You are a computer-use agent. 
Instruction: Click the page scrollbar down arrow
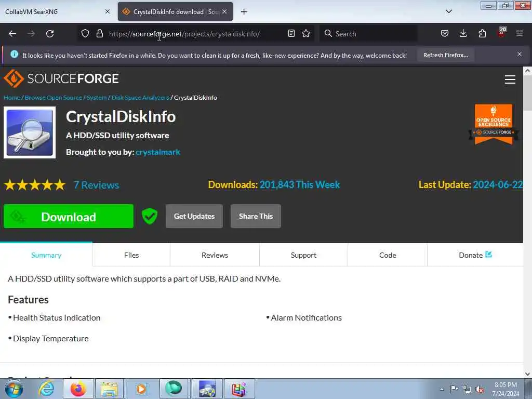(528, 374)
